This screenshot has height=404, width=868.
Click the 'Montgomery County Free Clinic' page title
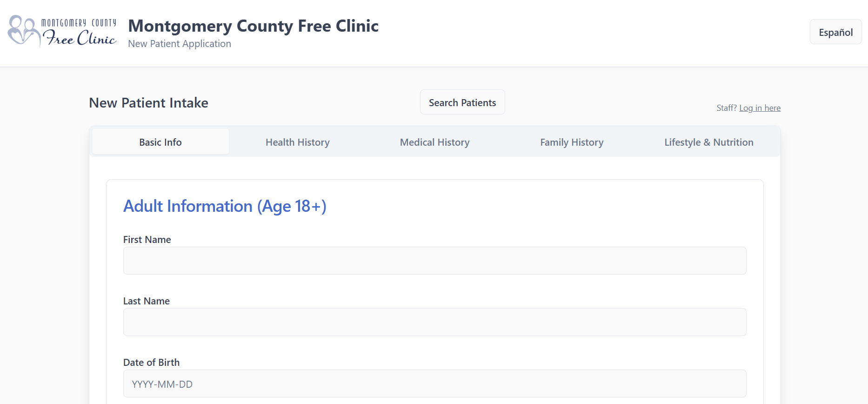click(x=253, y=26)
